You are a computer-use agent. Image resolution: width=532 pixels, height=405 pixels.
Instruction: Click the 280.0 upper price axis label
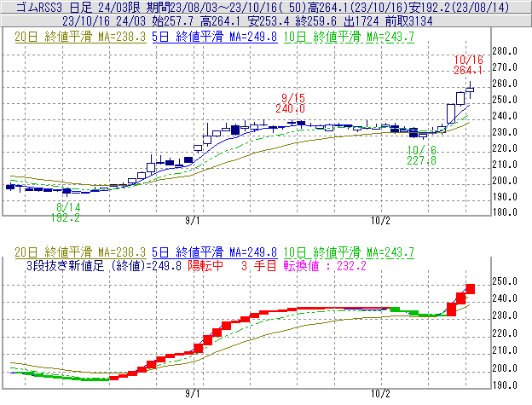tap(505, 51)
